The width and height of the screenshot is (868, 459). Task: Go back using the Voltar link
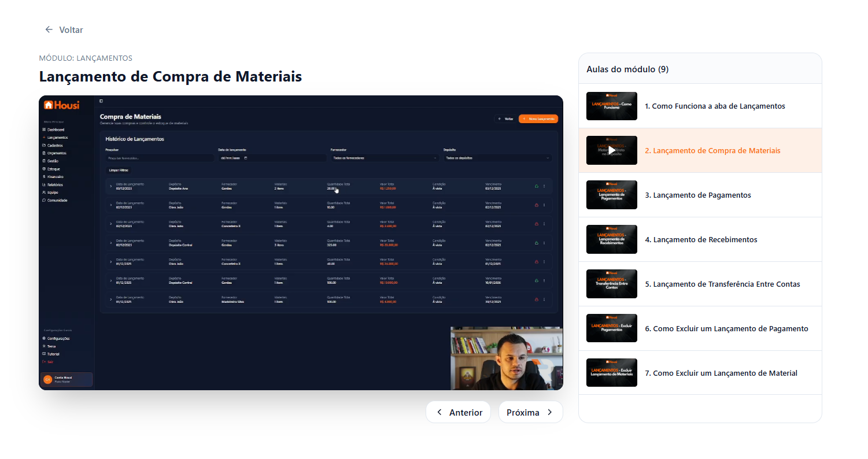(x=71, y=29)
